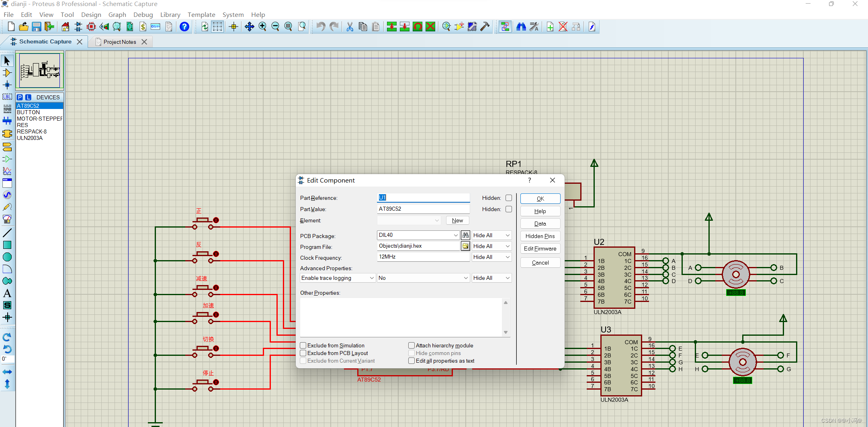Image resolution: width=868 pixels, height=427 pixels.
Task: Click the New element button
Action: point(457,220)
